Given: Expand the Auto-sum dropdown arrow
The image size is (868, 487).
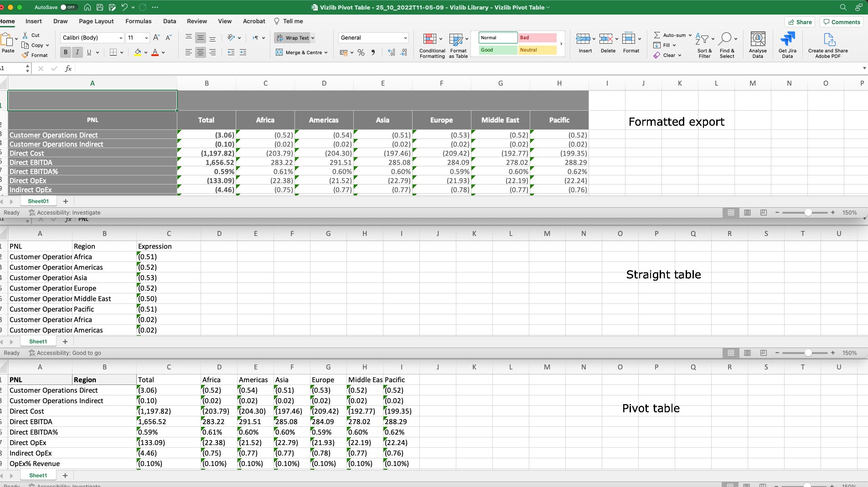Looking at the screenshot, I should tap(690, 35).
